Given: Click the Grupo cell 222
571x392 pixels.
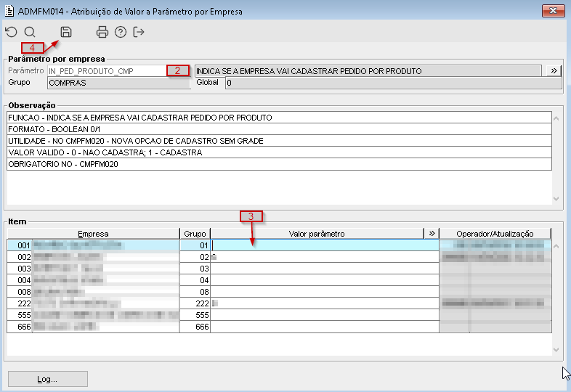Looking at the screenshot, I should tap(195, 303).
